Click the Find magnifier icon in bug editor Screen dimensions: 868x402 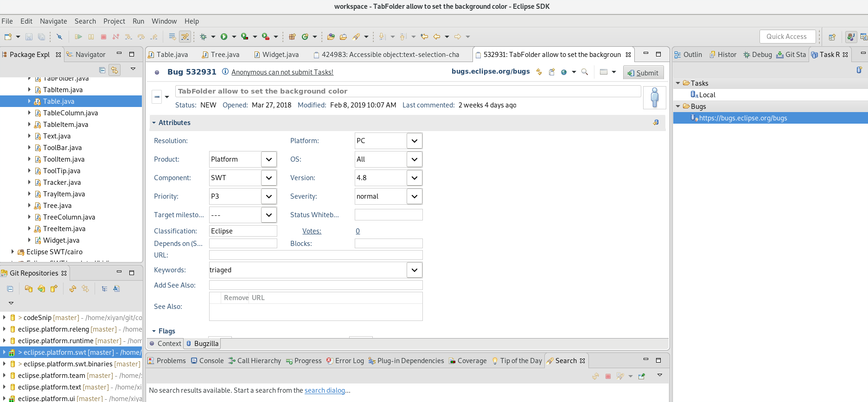(585, 72)
